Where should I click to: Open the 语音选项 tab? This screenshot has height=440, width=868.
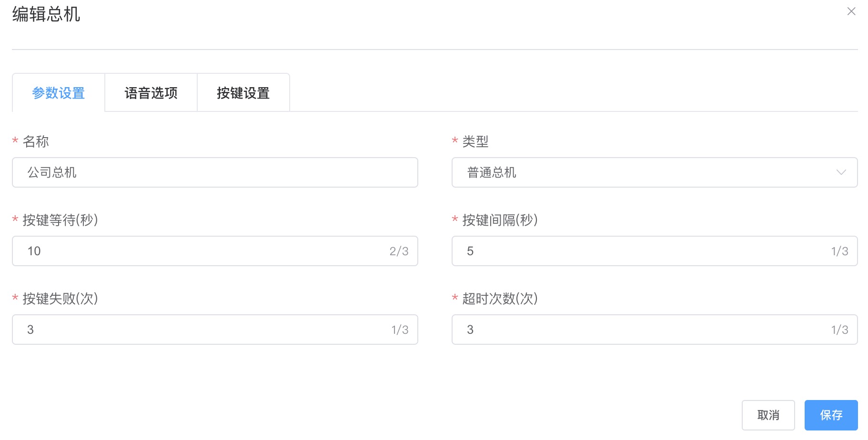[x=151, y=93]
